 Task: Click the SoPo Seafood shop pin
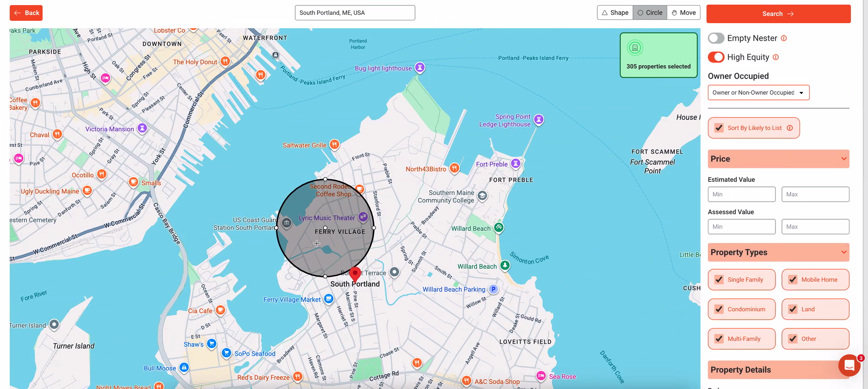[226, 353]
